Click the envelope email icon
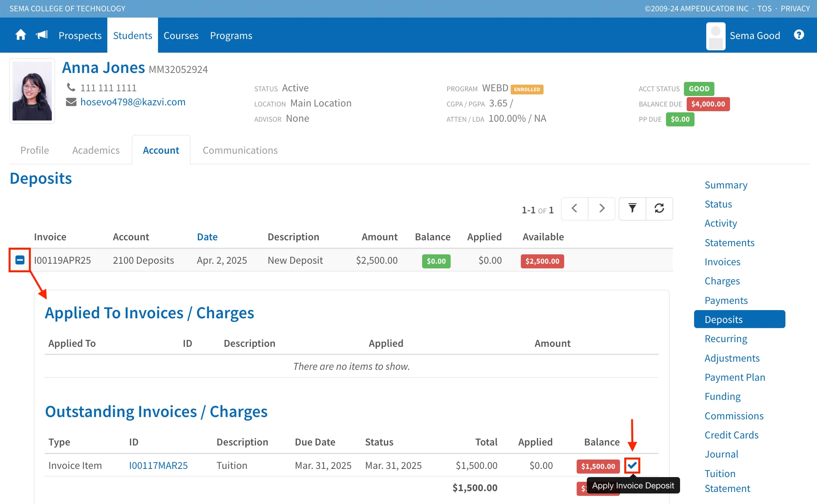The height and width of the screenshot is (504, 817). pyautogui.click(x=71, y=102)
